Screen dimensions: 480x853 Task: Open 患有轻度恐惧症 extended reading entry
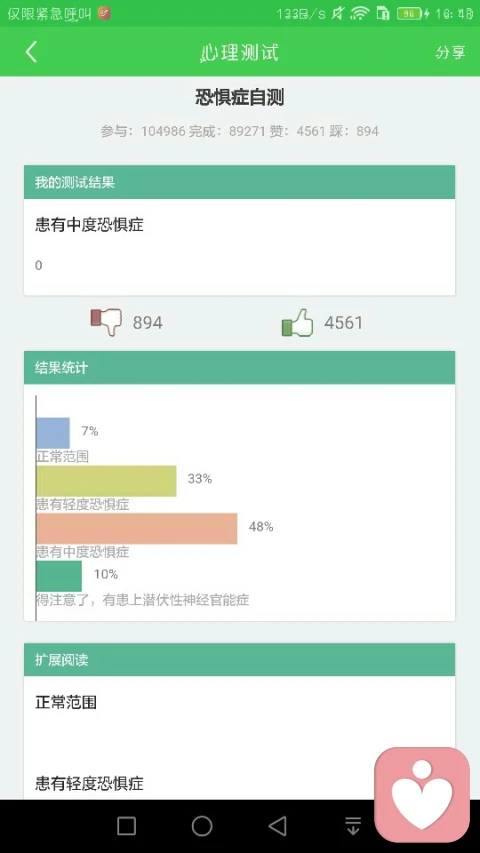[89, 783]
